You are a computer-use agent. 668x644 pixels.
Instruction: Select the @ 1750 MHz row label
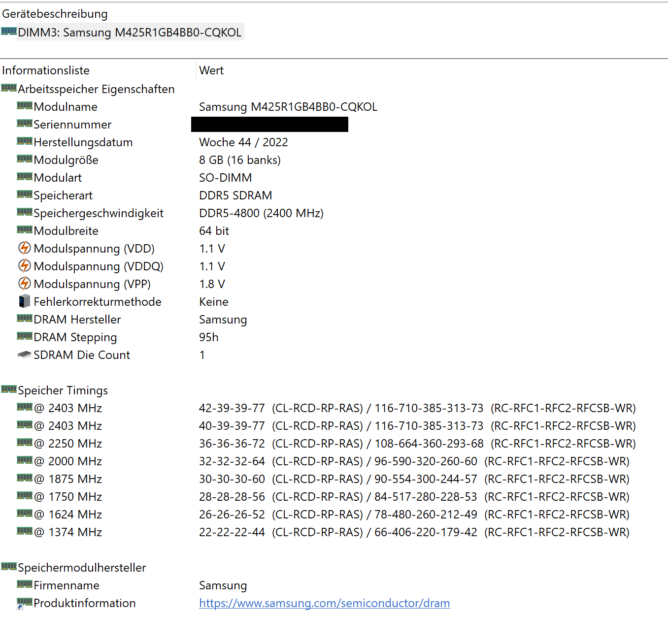(68, 497)
